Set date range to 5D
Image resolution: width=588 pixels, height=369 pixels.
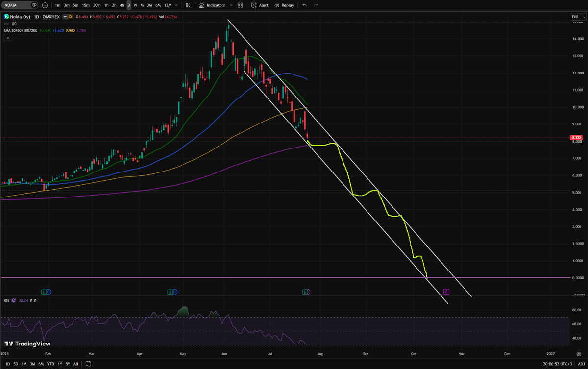[16, 364]
